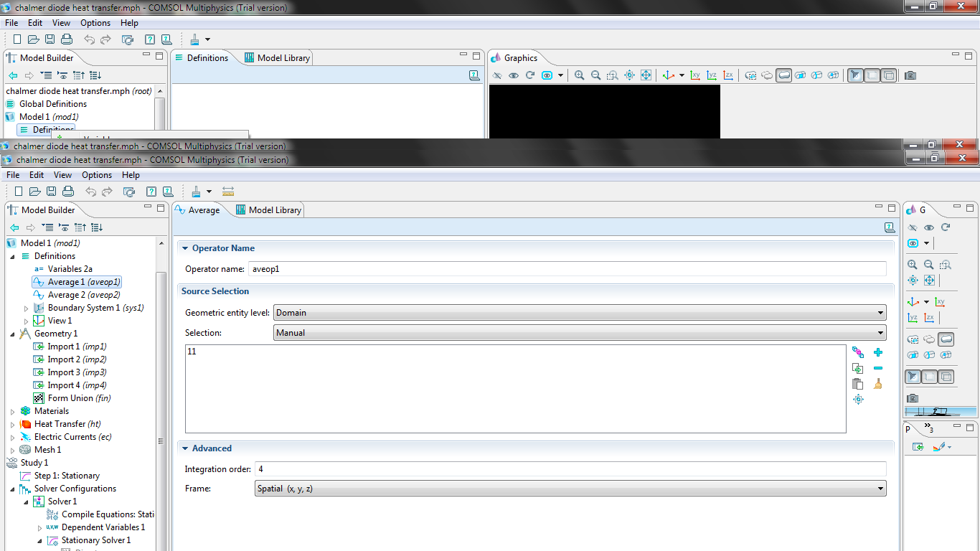
Task: Click Zoom In in background Graphics toolbar
Action: click(579, 75)
